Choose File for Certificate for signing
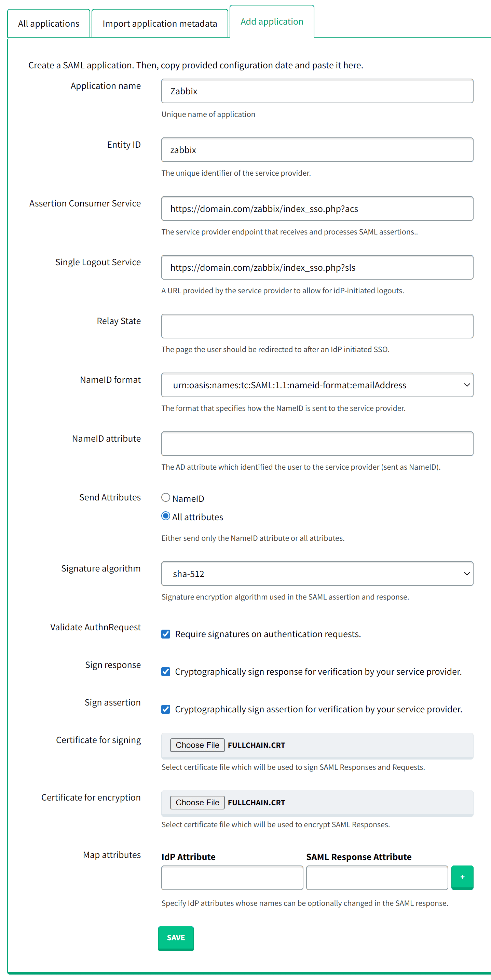The image size is (491, 980). 197,745
